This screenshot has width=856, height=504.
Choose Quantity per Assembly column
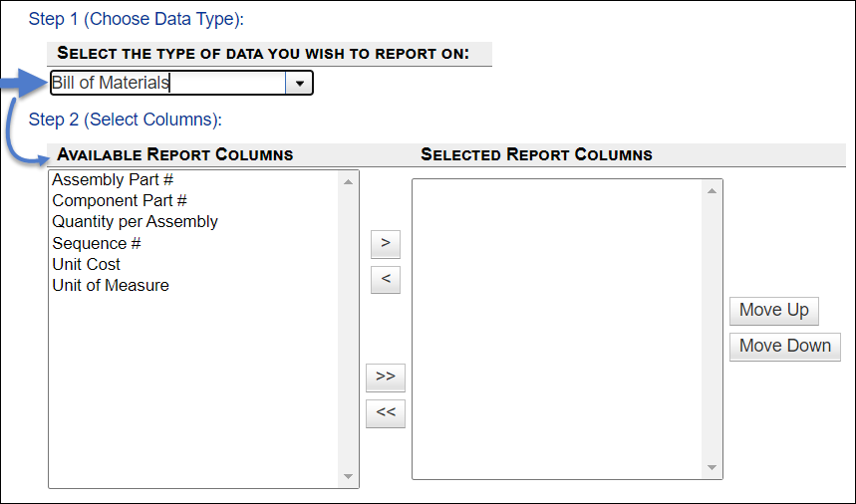[x=135, y=222]
